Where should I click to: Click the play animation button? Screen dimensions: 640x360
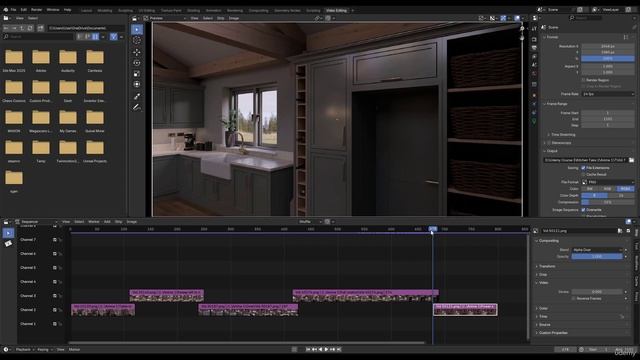[326, 349]
